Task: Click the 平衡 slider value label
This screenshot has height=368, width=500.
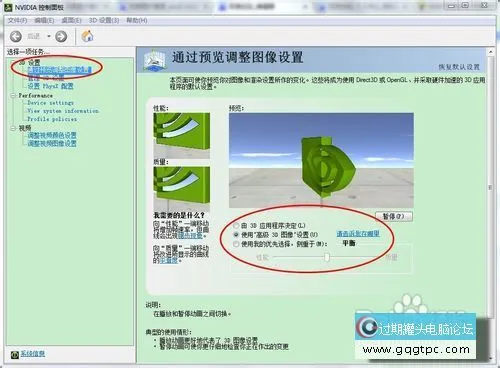Action: pos(349,243)
